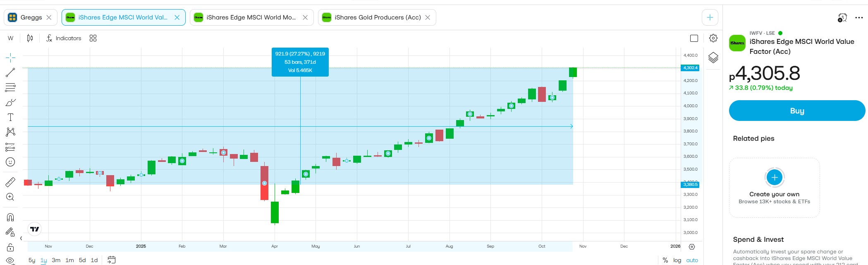
Task: Click the iShares fund logo in panel
Action: pos(737,43)
